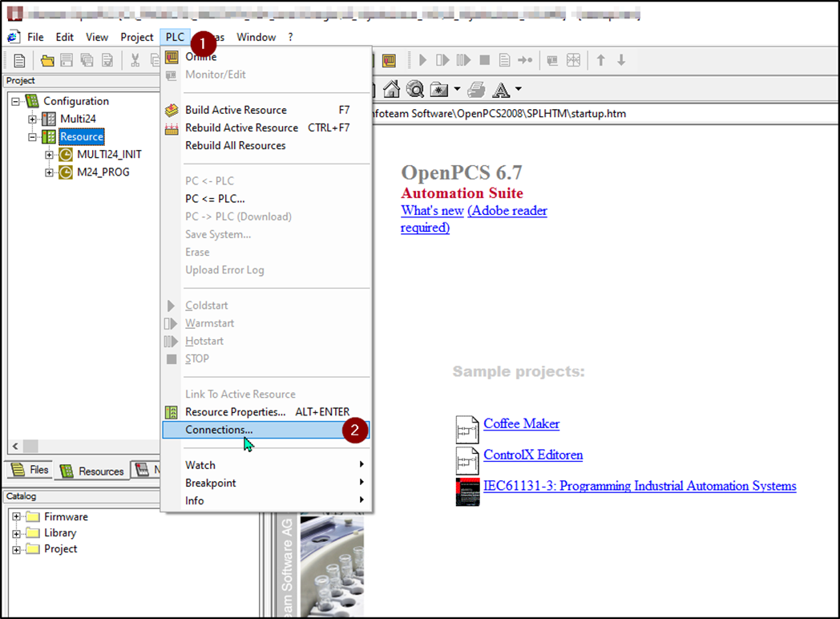Click the IEC61131-3 book cover thumbnail
Screen dimensions: 840x619
[467, 492]
